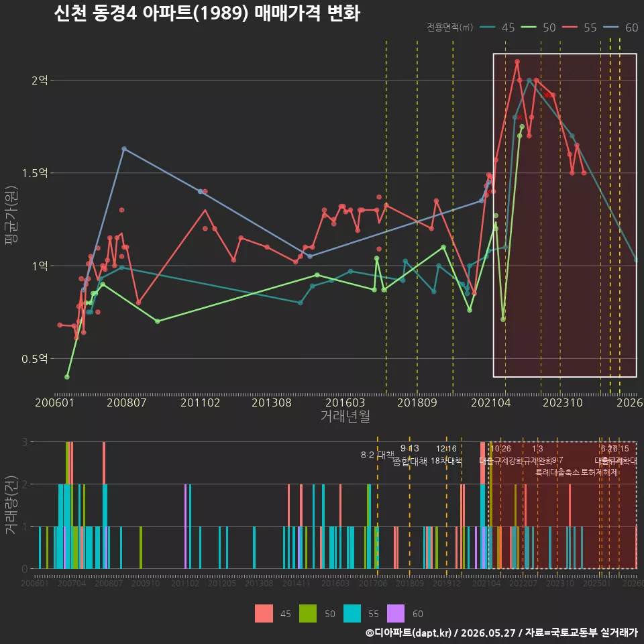Click the '201706' label on volume chart axis
The height and width of the screenshot is (644, 644).
point(373,583)
